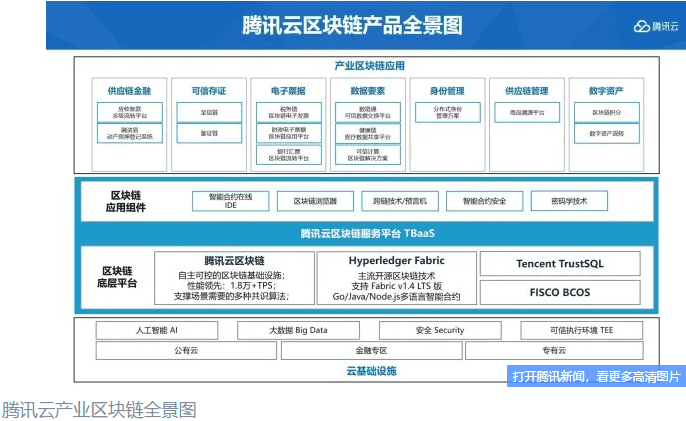Click the 公有云 box
The height and width of the screenshot is (421, 686).
[x=186, y=351]
